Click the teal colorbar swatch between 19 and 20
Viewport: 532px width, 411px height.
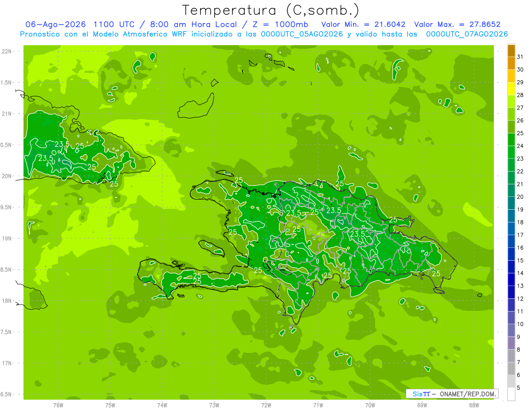[x=511, y=204]
